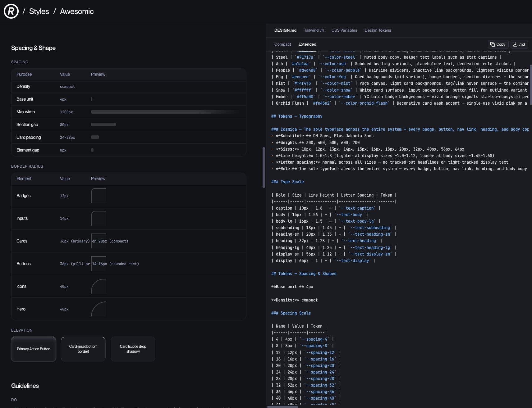Click the Badges radius preview shape
The width and height of the screenshot is (532, 408).
pyautogui.click(x=99, y=196)
